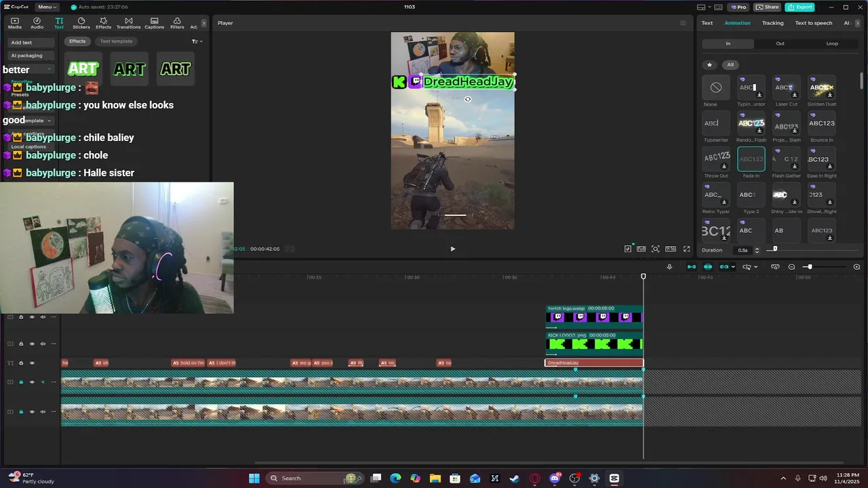Click the microphone record voiceover icon
Screen dimensions: 868x488
point(669,267)
